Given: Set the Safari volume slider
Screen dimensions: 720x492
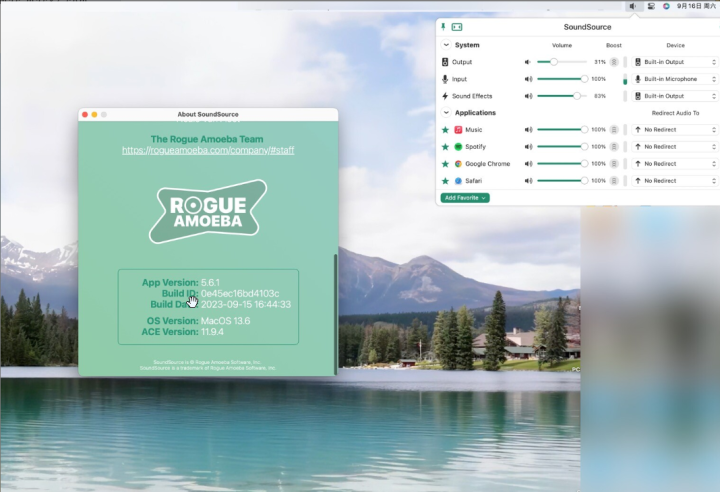Looking at the screenshot, I should 562,181.
